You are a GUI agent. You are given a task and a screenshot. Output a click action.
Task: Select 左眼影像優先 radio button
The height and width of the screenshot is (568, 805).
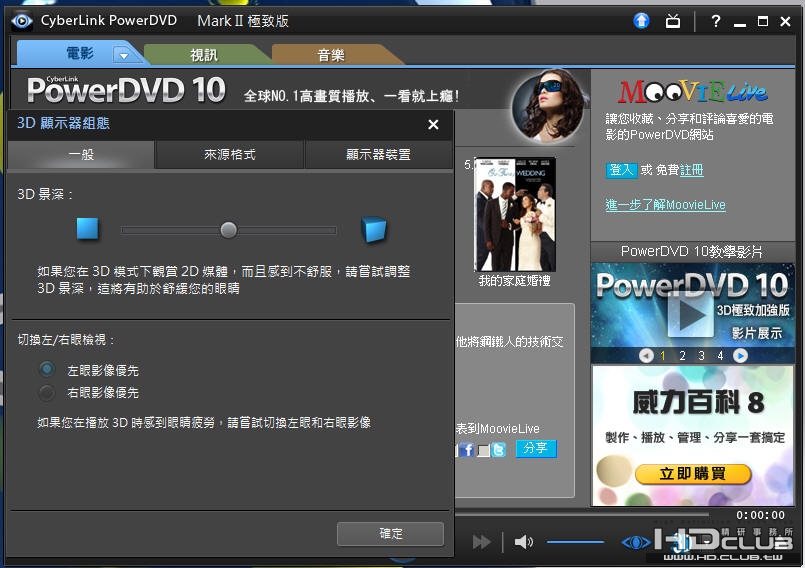tap(47, 369)
